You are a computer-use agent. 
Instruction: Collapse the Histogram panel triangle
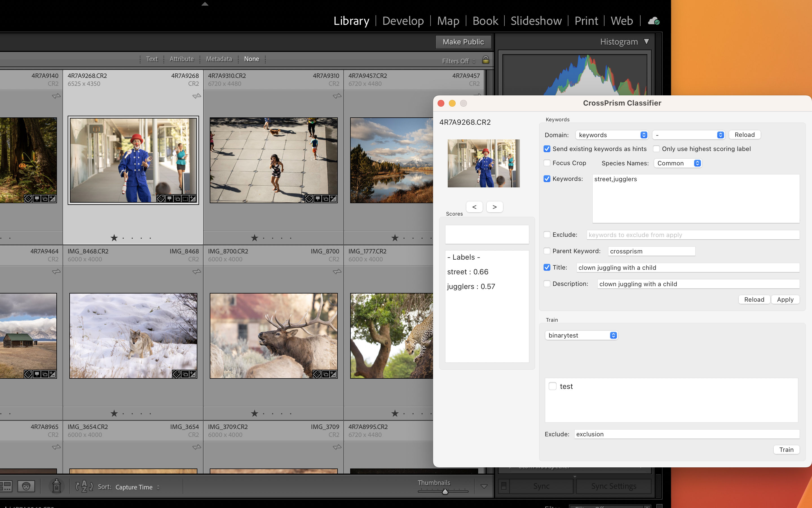coord(646,42)
